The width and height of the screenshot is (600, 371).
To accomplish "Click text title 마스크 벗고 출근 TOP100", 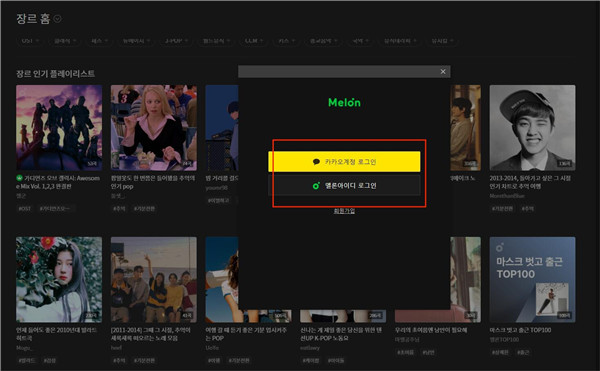I will [x=520, y=330].
